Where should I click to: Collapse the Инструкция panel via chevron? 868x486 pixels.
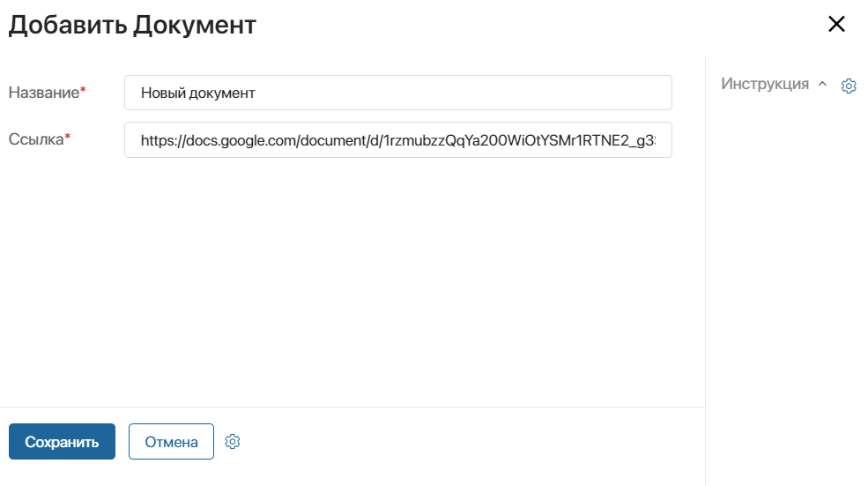click(822, 84)
